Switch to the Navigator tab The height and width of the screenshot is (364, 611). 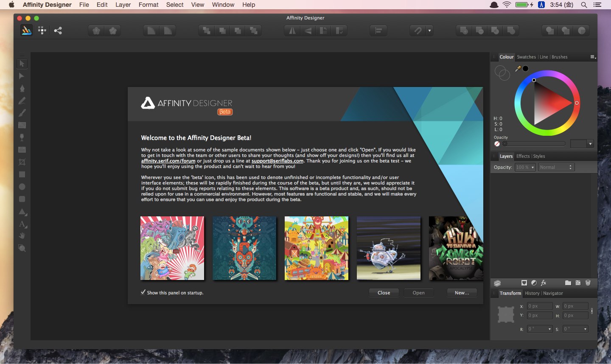(553, 293)
